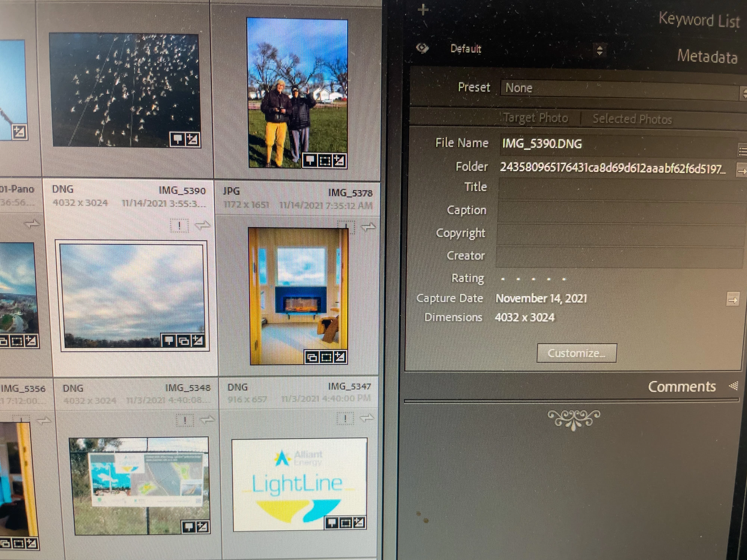
Task: Click the plus icon in Keyword List
Action: tap(423, 10)
